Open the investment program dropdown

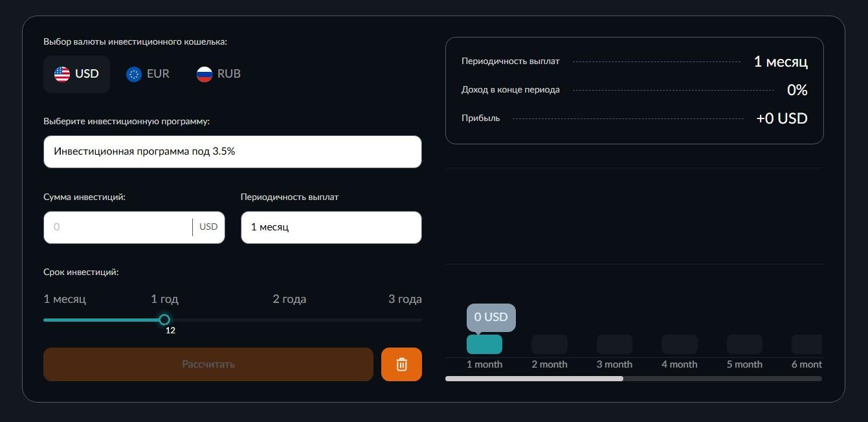(x=232, y=151)
